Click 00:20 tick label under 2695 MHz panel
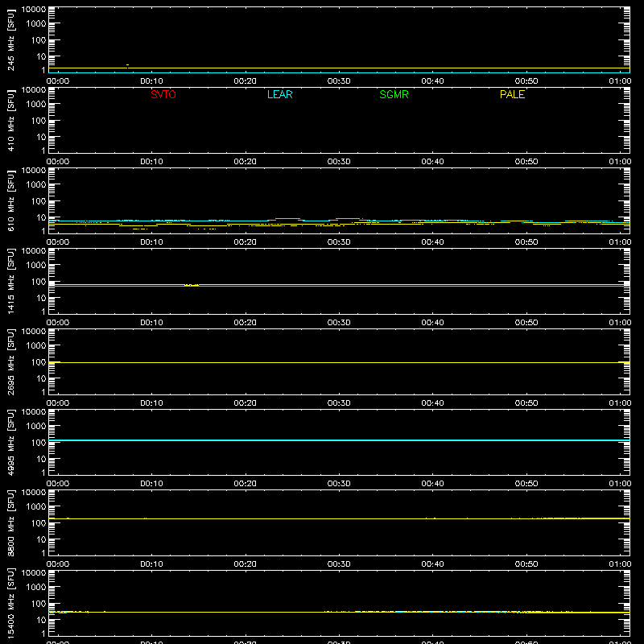The image size is (644, 644). click(246, 403)
